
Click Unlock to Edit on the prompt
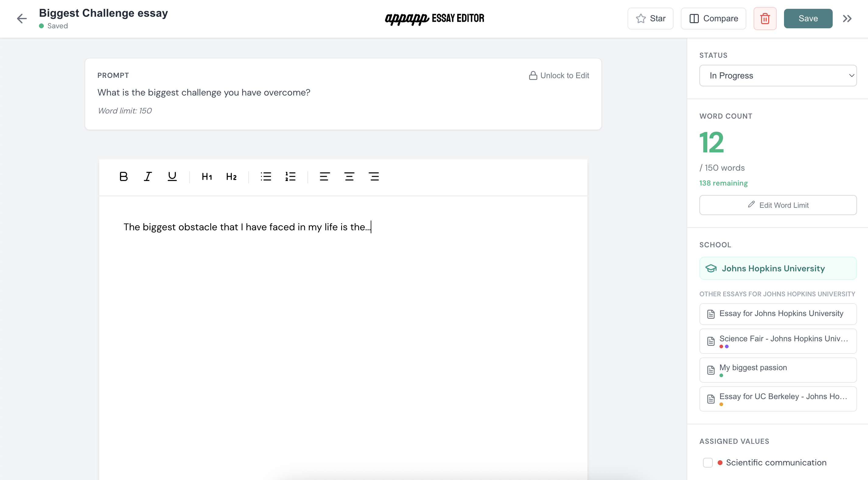(559, 75)
